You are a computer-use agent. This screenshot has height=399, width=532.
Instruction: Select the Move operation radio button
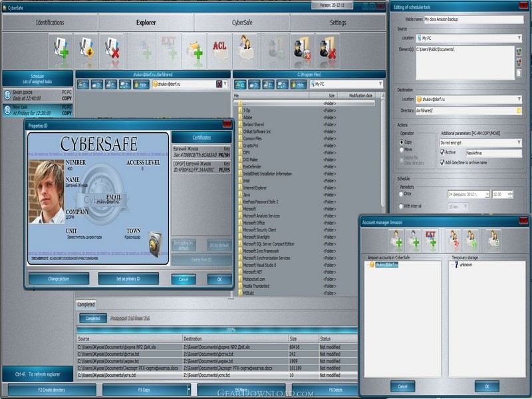402,150
